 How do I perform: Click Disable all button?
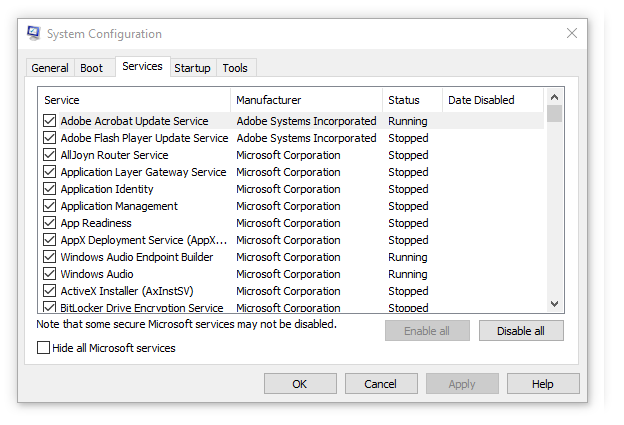(521, 331)
